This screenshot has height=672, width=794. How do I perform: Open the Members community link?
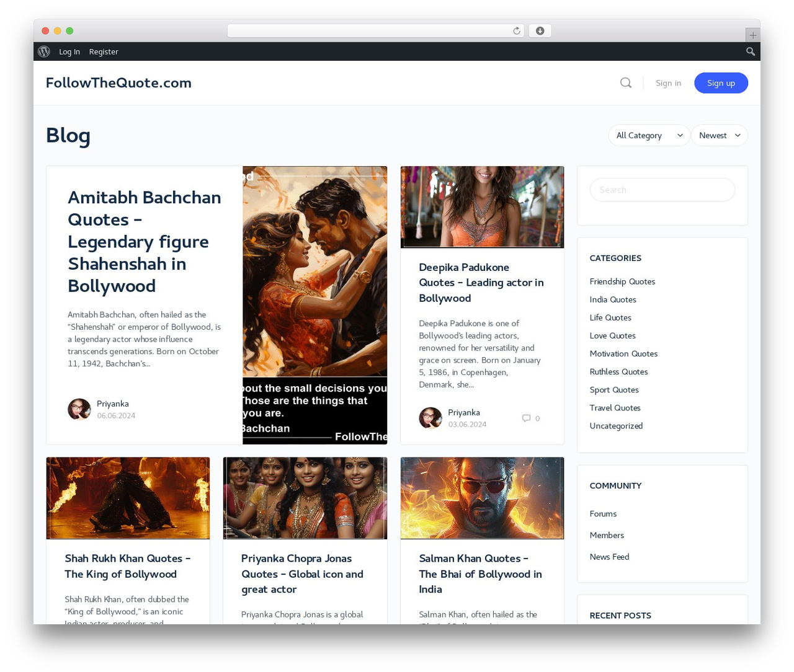click(607, 536)
